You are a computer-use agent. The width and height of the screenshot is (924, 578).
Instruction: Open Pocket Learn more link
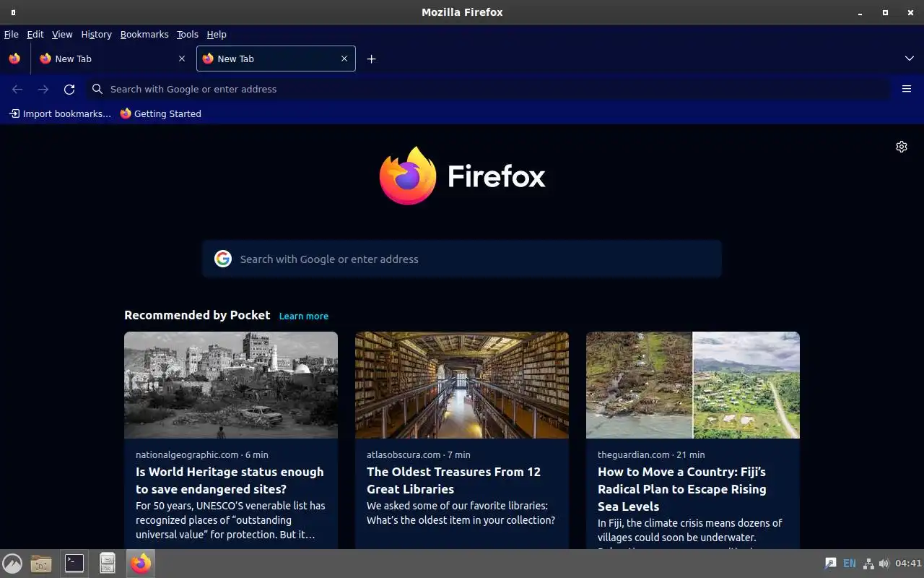click(x=304, y=316)
